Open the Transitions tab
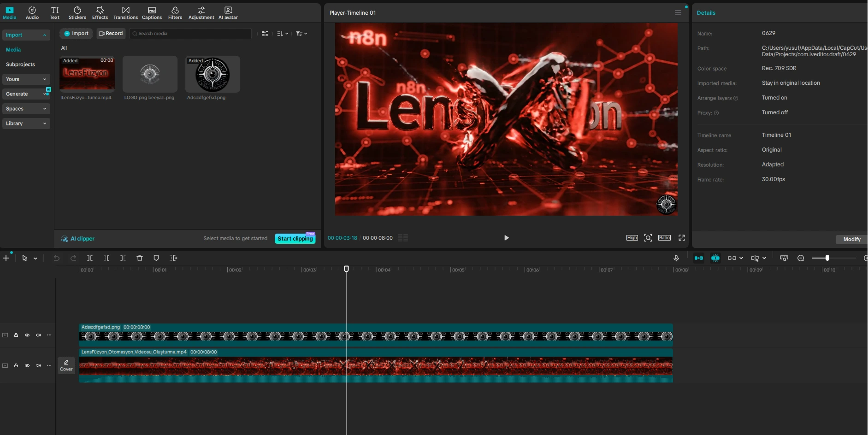Viewport: 868px width, 435px height. (x=125, y=13)
